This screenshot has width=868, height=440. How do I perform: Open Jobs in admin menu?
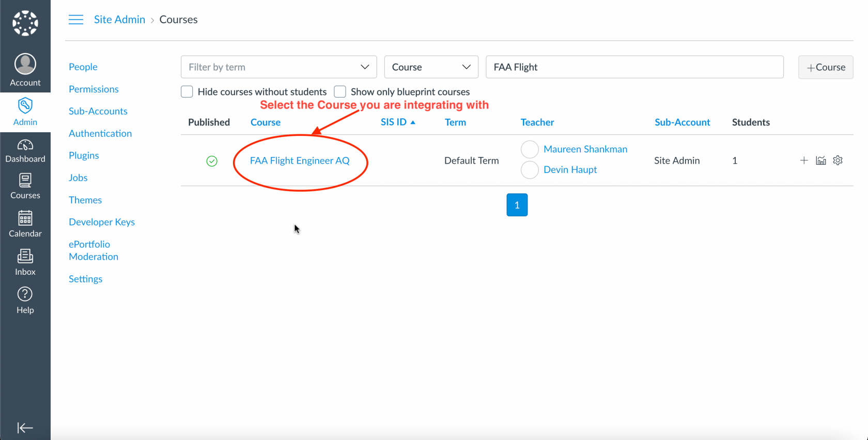click(78, 178)
